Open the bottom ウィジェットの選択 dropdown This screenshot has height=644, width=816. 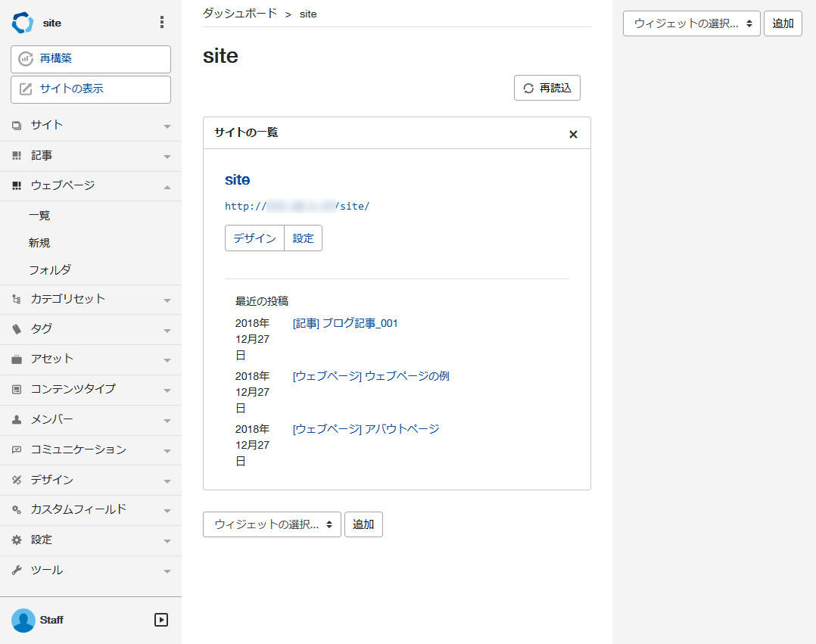[x=273, y=524]
